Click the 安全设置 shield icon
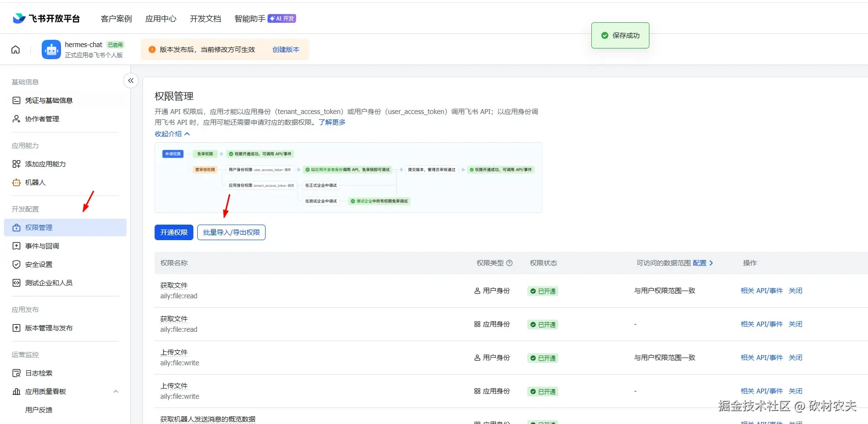This screenshot has width=868, height=424. point(16,264)
